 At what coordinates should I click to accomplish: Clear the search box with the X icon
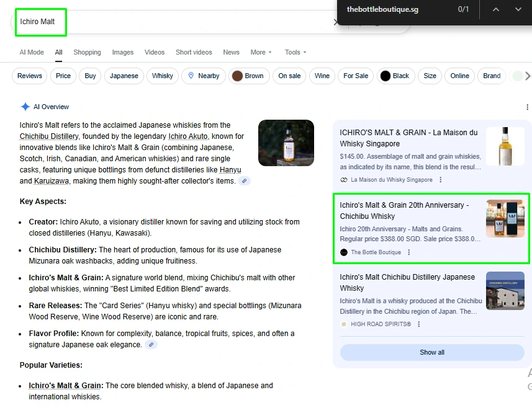pyautogui.click(x=336, y=22)
